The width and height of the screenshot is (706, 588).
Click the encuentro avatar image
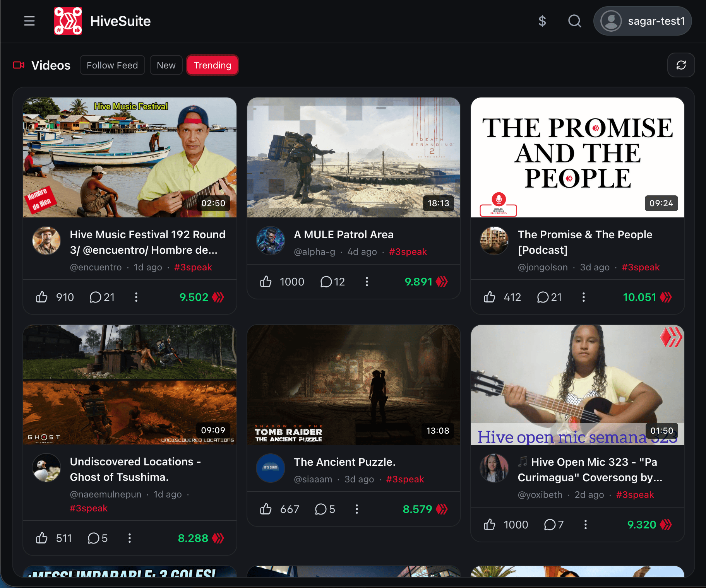point(46,241)
